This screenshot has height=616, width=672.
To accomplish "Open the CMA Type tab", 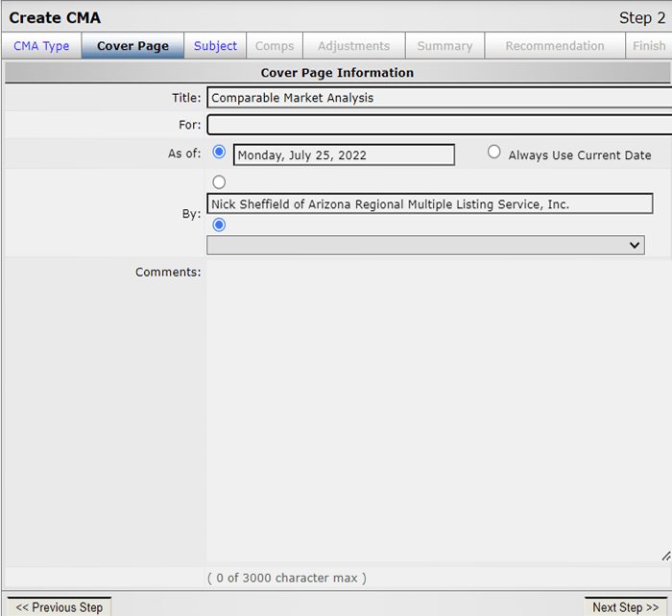I will coord(41,46).
